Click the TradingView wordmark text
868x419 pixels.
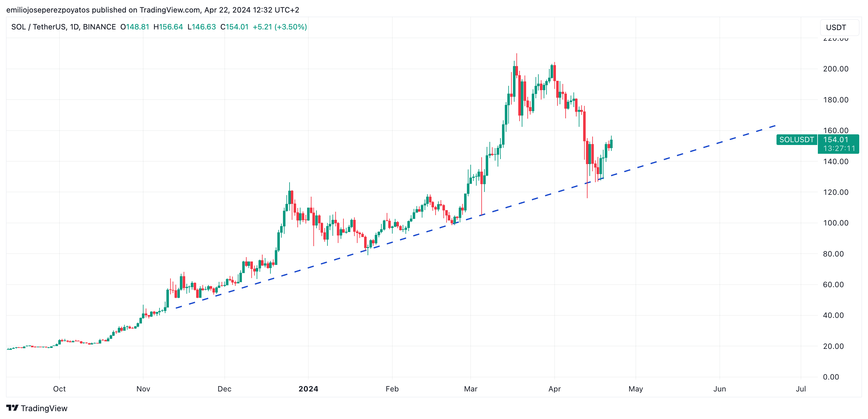tap(44, 408)
